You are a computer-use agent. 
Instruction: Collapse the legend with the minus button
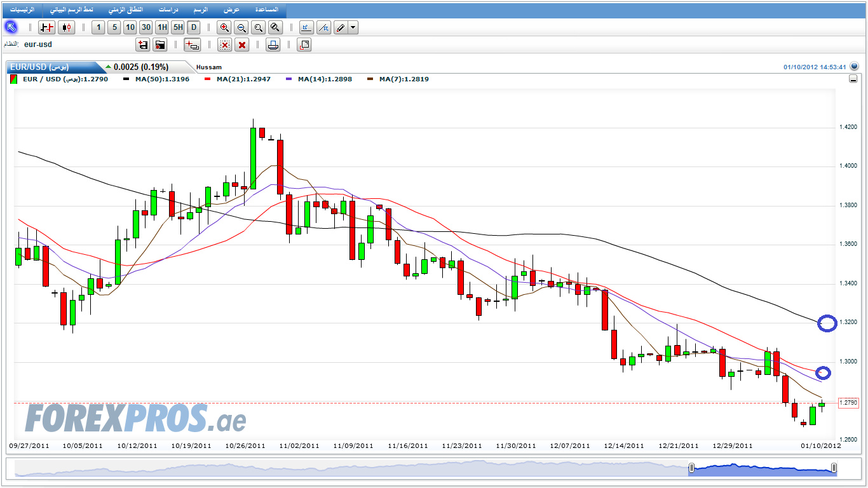pos(853,79)
